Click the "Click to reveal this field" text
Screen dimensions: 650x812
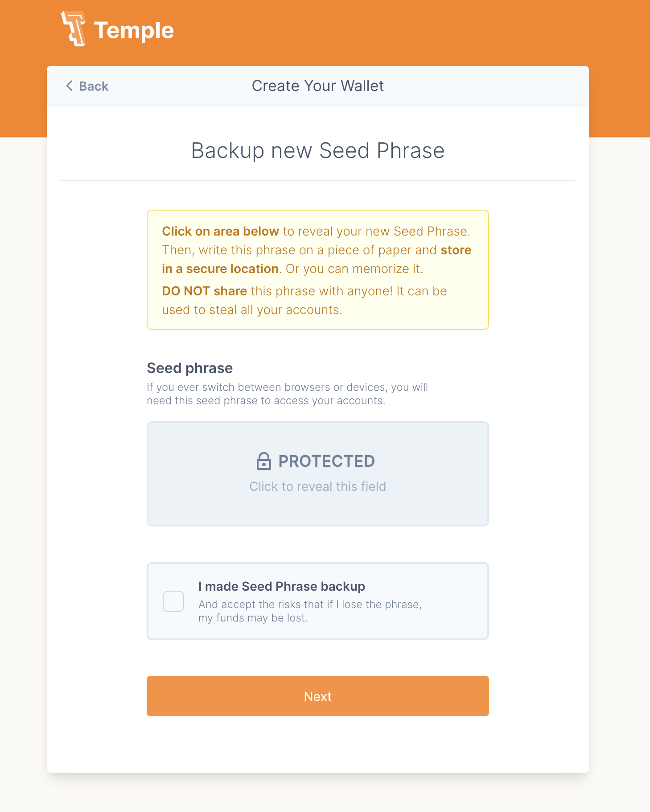pyautogui.click(x=318, y=486)
